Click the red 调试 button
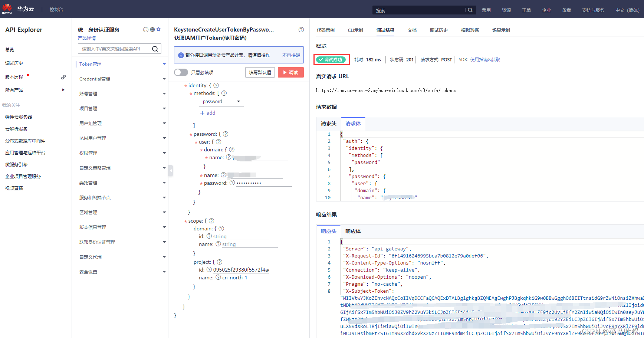 click(x=291, y=72)
